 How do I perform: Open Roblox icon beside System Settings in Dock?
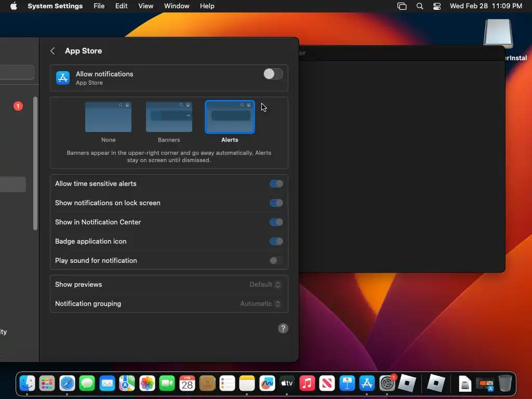[407, 383]
